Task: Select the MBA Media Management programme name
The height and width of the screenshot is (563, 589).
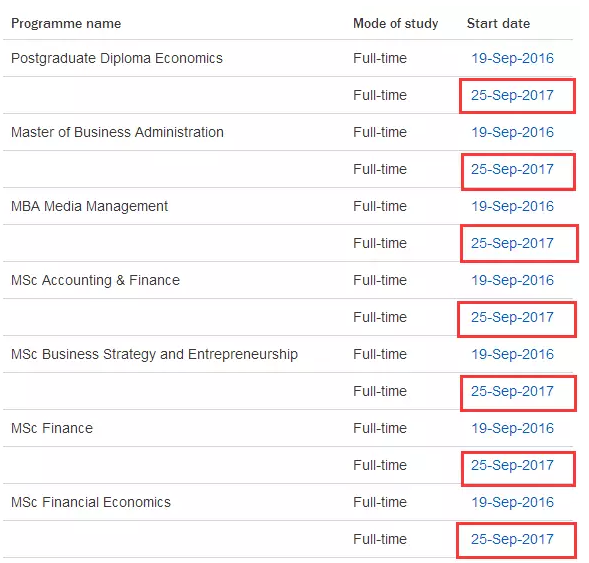Action: click(x=89, y=207)
